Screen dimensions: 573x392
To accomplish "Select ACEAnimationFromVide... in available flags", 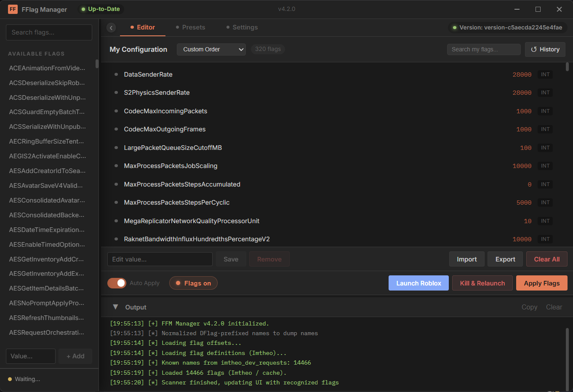I will coord(47,68).
